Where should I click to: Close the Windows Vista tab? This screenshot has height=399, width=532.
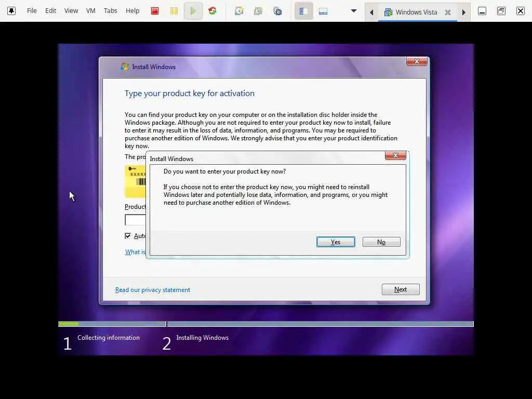point(447,12)
